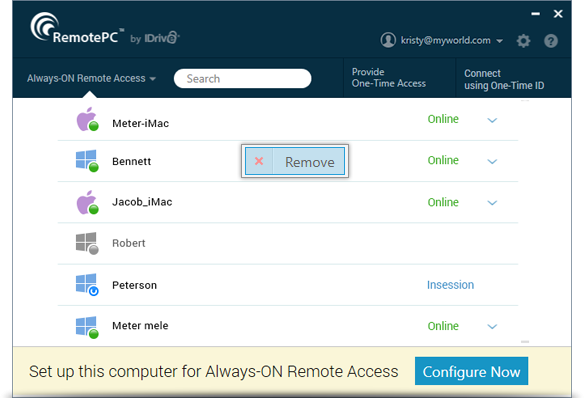584x398 pixels.
Task: Click the grey Windows icon for Robert
Action: tap(87, 243)
